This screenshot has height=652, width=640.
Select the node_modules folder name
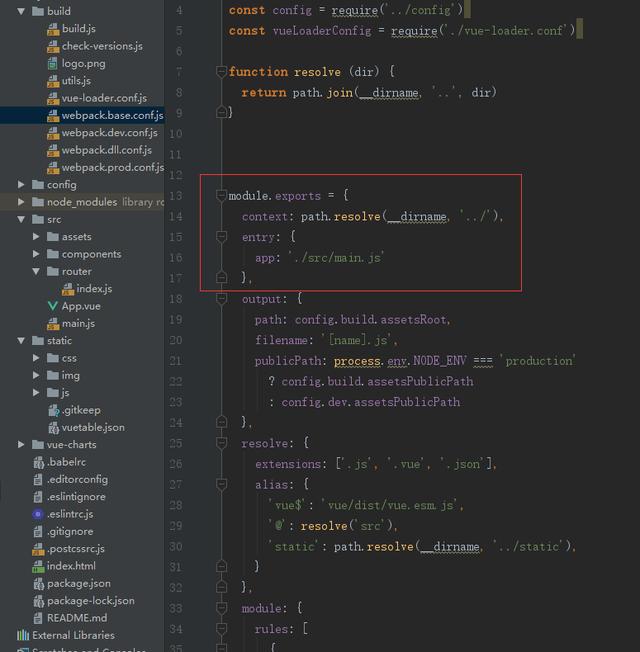click(x=82, y=202)
